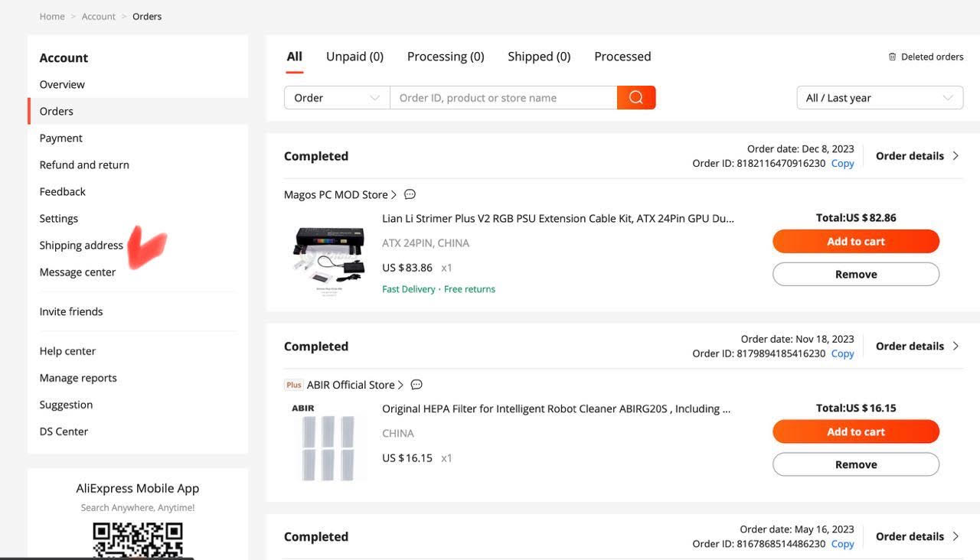Viewport: 980px width, 560px height.
Task: Click the Fast Delivery · Free returns label
Action: tap(439, 289)
